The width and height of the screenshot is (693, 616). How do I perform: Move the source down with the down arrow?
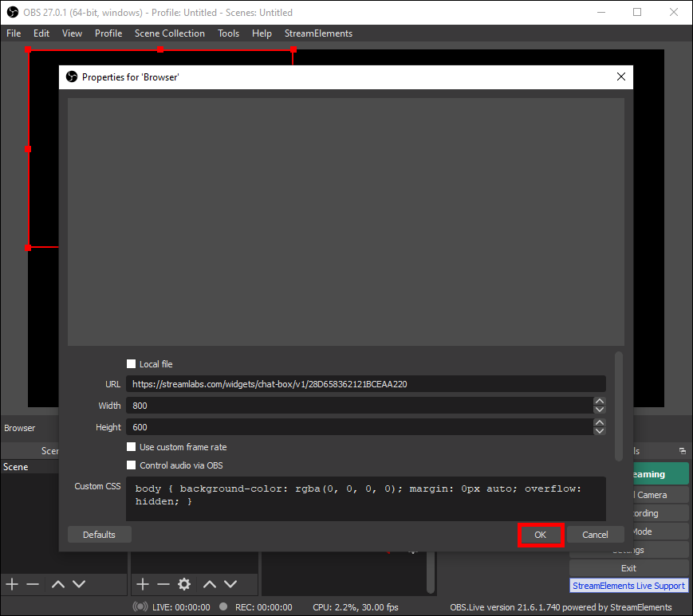[x=230, y=584]
